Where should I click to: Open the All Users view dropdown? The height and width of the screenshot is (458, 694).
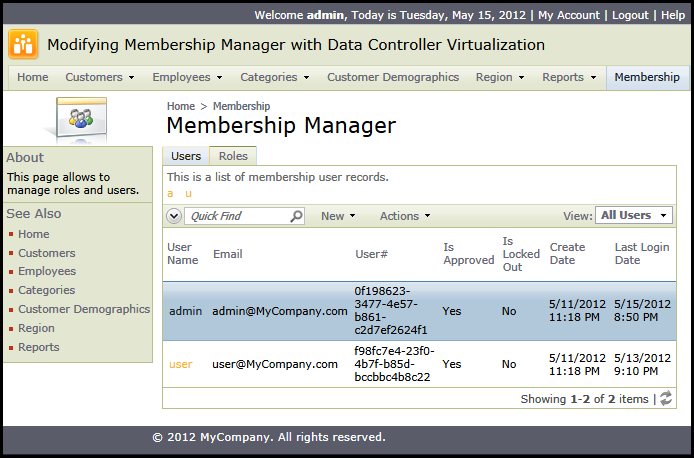[x=634, y=215]
